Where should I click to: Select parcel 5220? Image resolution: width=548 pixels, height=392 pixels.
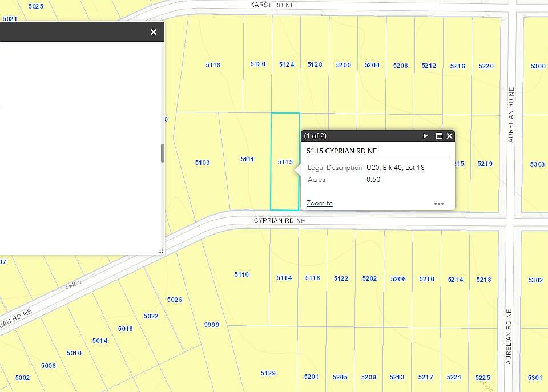tap(486, 66)
